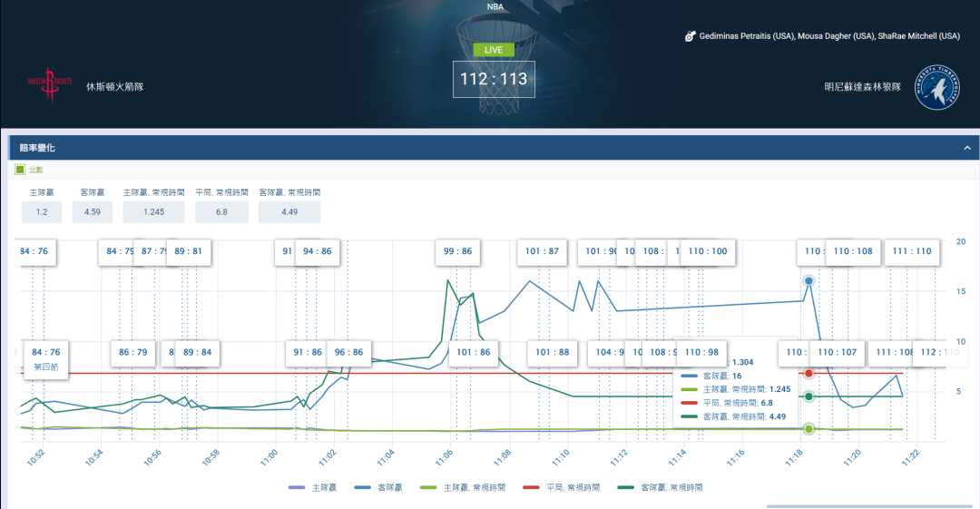Click the light green 主隊贏 常規時間 data point
This screenshot has height=509, width=980.
(x=808, y=429)
